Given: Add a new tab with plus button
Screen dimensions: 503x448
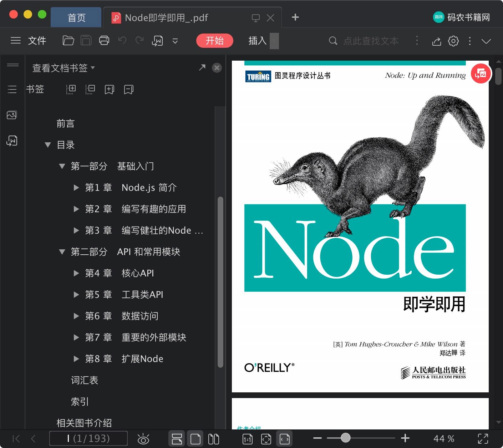Looking at the screenshot, I should pos(295,17).
